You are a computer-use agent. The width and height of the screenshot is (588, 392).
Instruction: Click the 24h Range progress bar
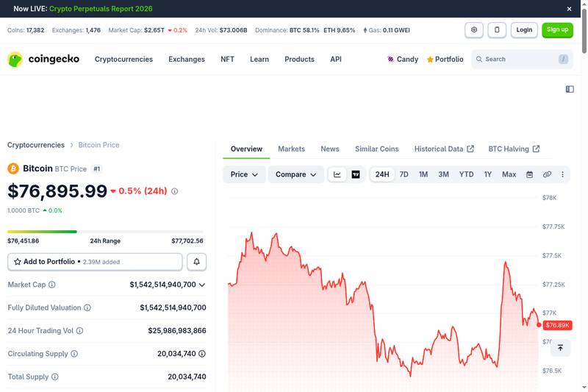(x=105, y=232)
